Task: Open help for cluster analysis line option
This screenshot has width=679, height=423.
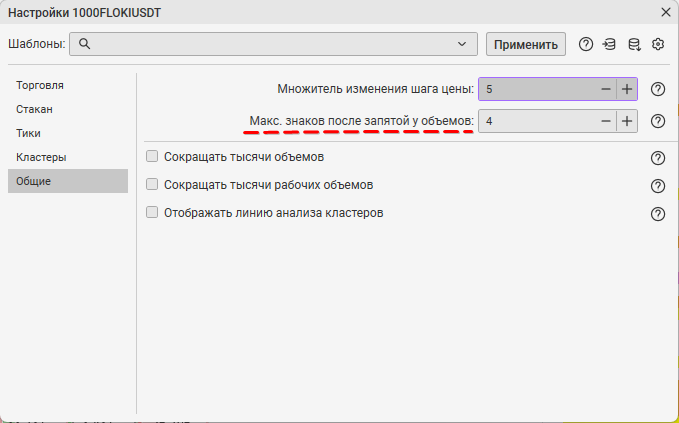Action: pos(658,214)
